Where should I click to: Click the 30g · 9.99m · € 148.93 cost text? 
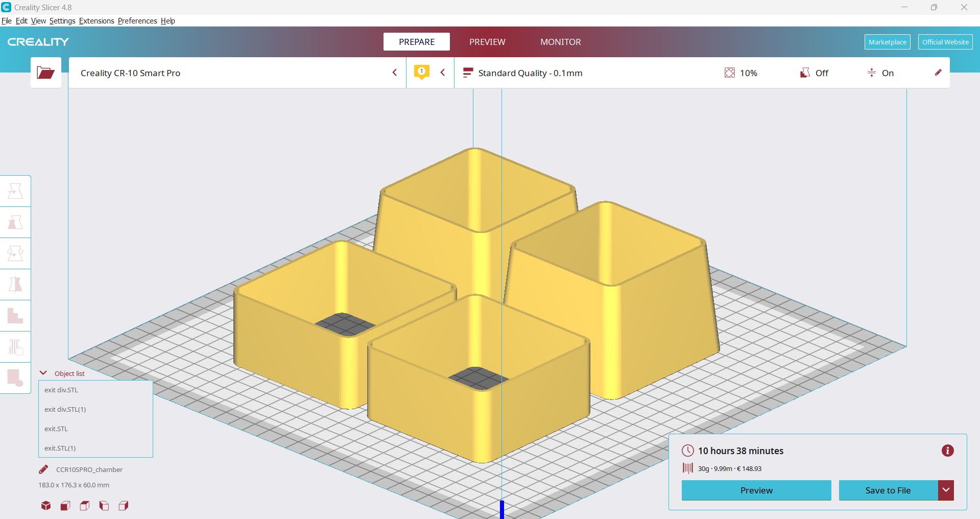(730, 468)
